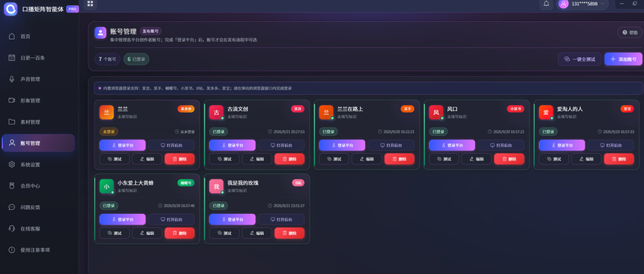This screenshot has width=644, height=274.
Task: Click 打开后台 on the 兰兰 card
Action: [x=171, y=145]
